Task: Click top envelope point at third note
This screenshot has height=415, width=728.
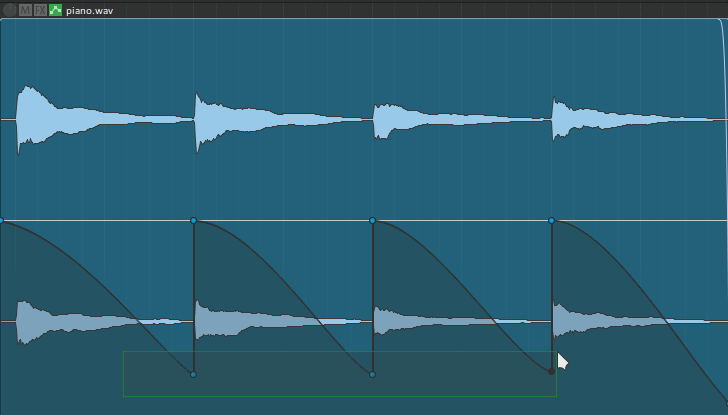Action: coord(373,220)
